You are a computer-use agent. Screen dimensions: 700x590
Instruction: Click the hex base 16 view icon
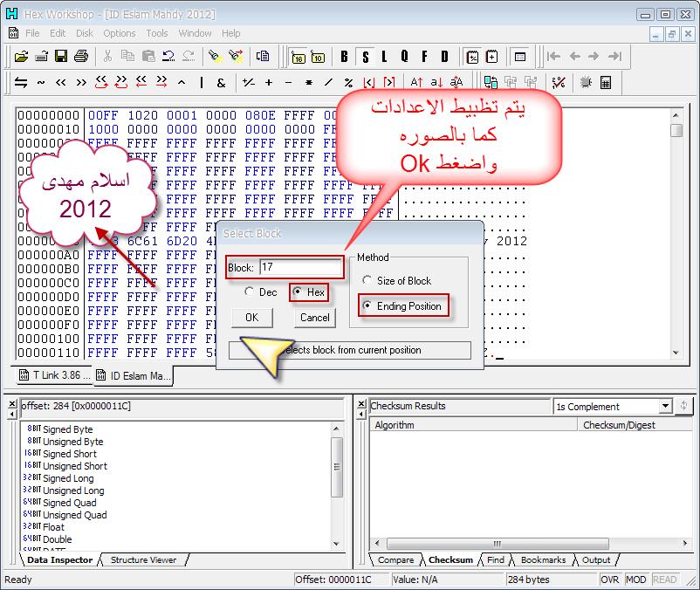pyautogui.click(x=299, y=57)
